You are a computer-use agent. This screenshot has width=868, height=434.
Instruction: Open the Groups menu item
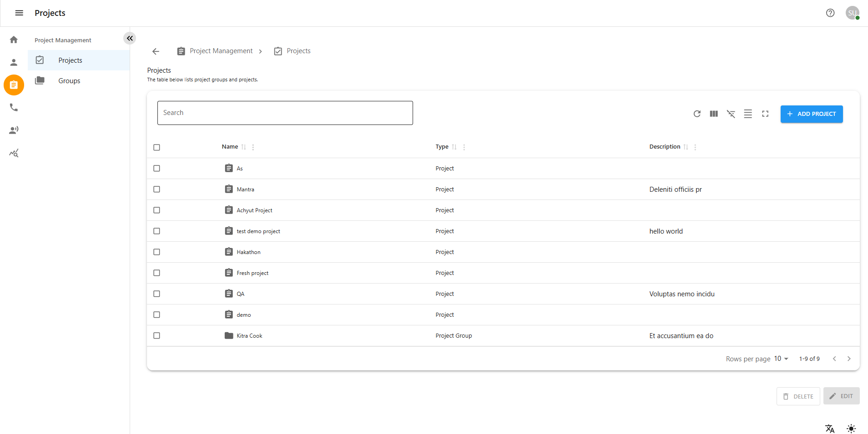pos(69,81)
